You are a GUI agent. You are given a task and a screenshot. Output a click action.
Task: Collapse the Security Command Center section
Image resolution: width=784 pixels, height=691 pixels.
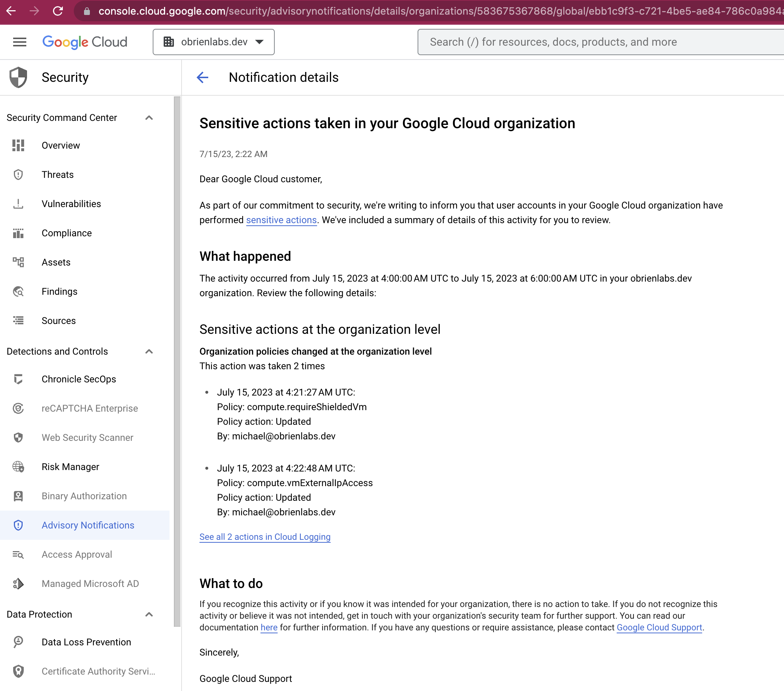pyautogui.click(x=149, y=118)
